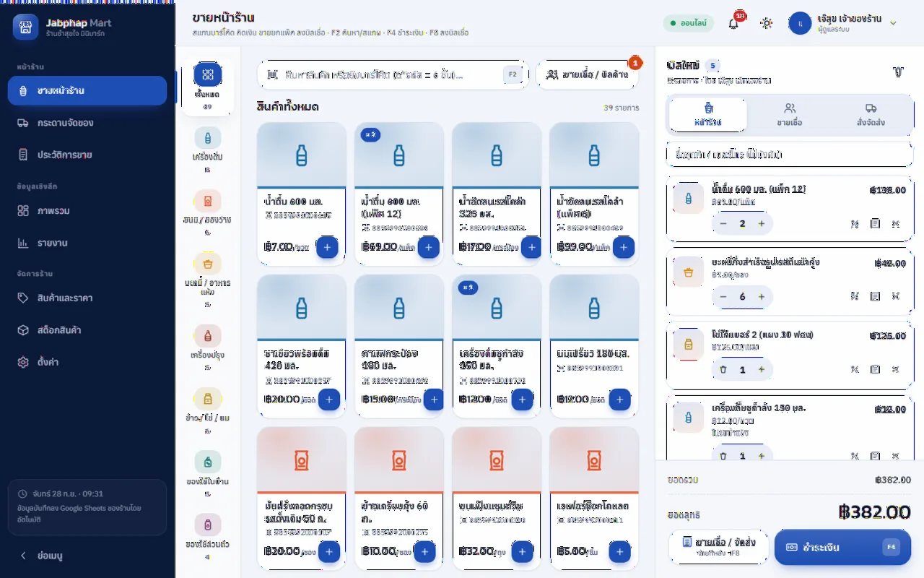Image resolution: width=924 pixels, height=578 pixels.
Task: Add ฿7.00 น้ำดื่ม 600 มล. to cart
Action: pyautogui.click(x=326, y=247)
